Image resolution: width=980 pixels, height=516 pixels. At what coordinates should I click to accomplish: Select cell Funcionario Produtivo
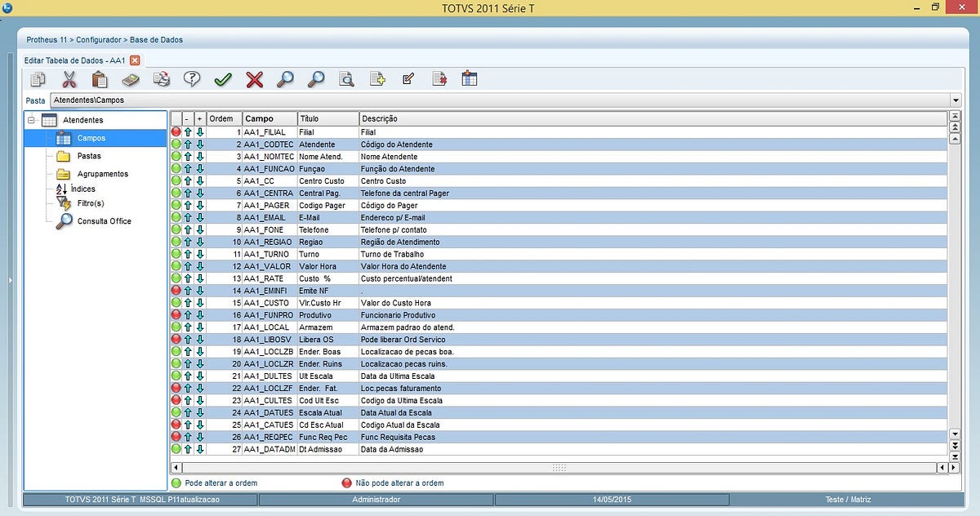tap(653, 315)
